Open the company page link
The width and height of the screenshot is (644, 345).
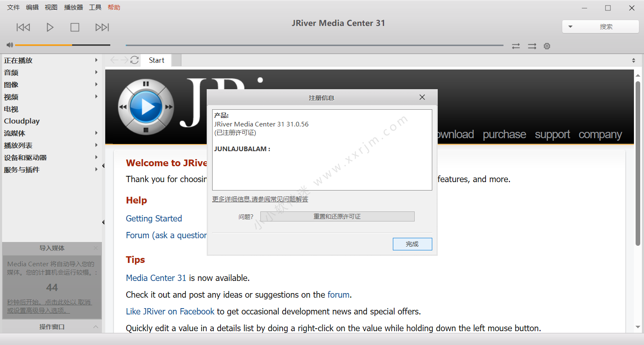600,134
